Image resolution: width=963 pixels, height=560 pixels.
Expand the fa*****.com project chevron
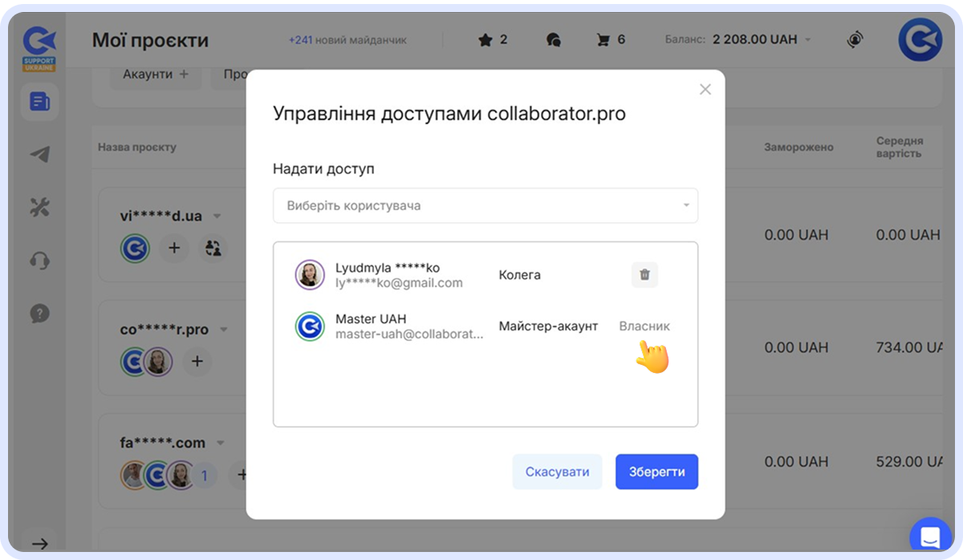pos(221,441)
